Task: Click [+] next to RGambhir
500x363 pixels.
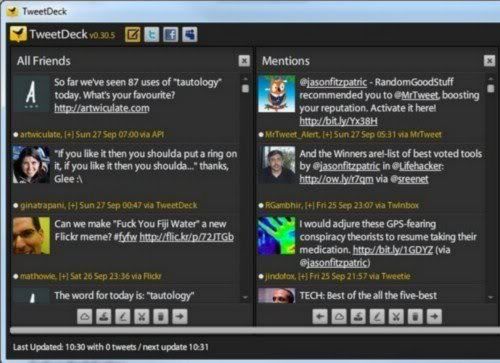Action: 309,205
